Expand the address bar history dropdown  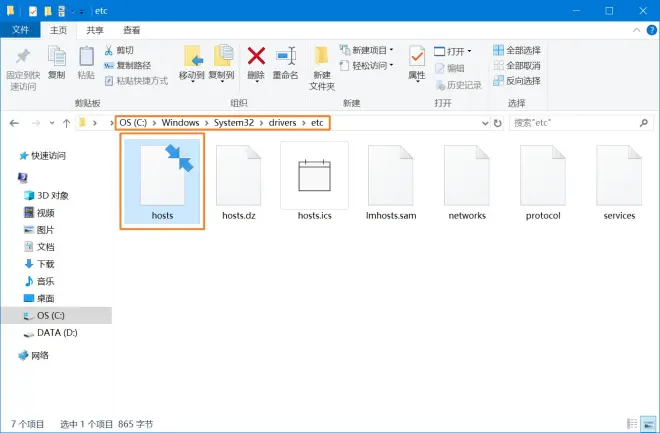point(485,123)
